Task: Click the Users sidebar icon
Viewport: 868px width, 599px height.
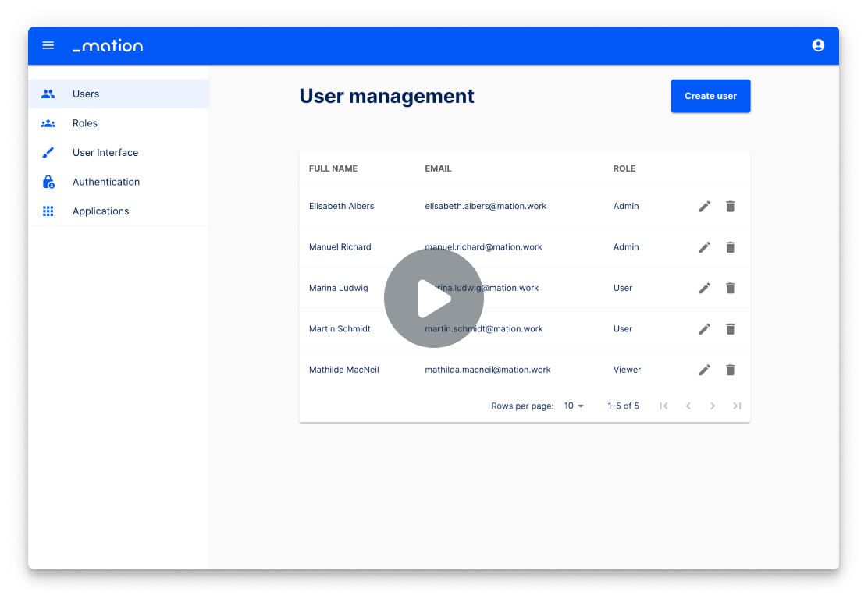Action: [48, 94]
